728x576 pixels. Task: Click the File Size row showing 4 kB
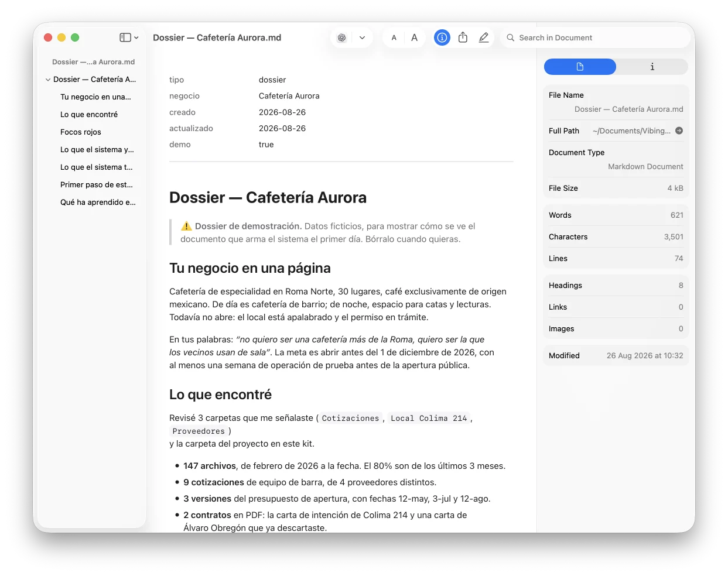[x=616, y=188]
